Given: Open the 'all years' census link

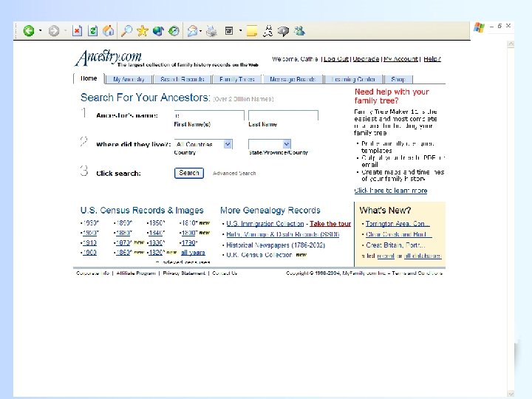Looking at the screenshot, I should (x=193, y=253).
